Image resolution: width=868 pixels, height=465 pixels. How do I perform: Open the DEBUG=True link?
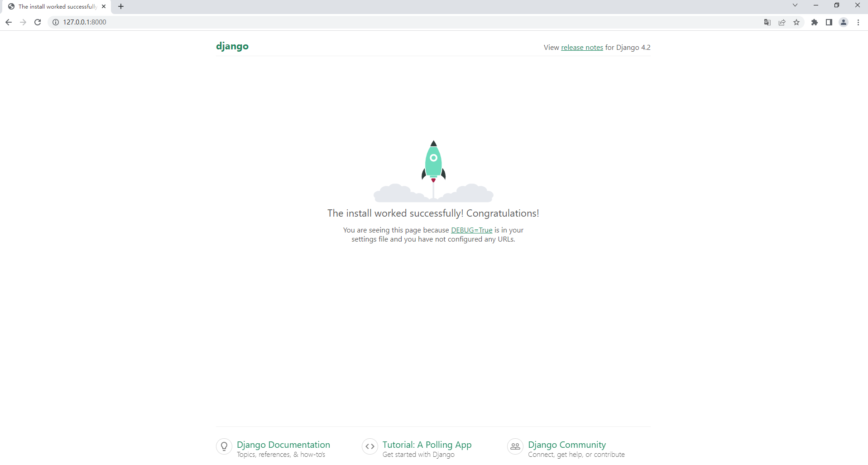tap(471, 230)
